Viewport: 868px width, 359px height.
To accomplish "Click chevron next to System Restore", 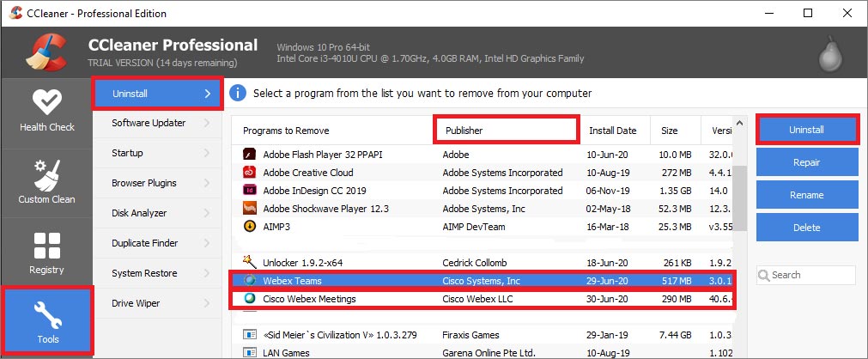I will 208,273.
